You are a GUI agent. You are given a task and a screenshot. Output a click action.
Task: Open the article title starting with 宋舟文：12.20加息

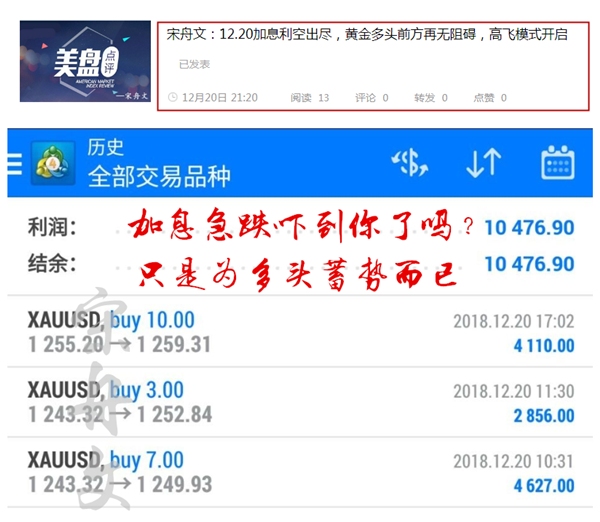(367, 34)
